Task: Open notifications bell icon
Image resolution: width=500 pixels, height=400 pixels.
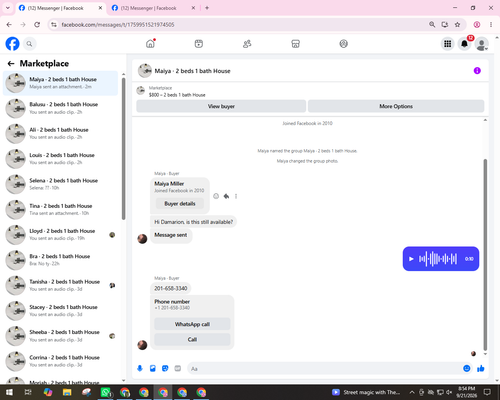Action: [464, 44]
